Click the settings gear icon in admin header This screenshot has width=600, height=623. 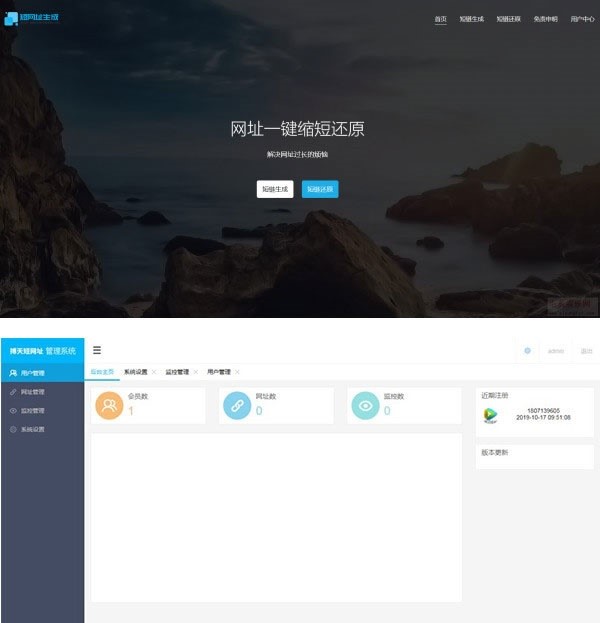click(527, 351)
